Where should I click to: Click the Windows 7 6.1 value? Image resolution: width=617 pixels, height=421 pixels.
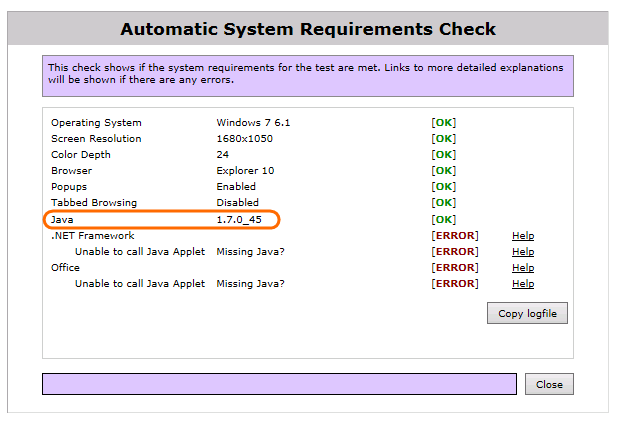(x=253, y=123)
